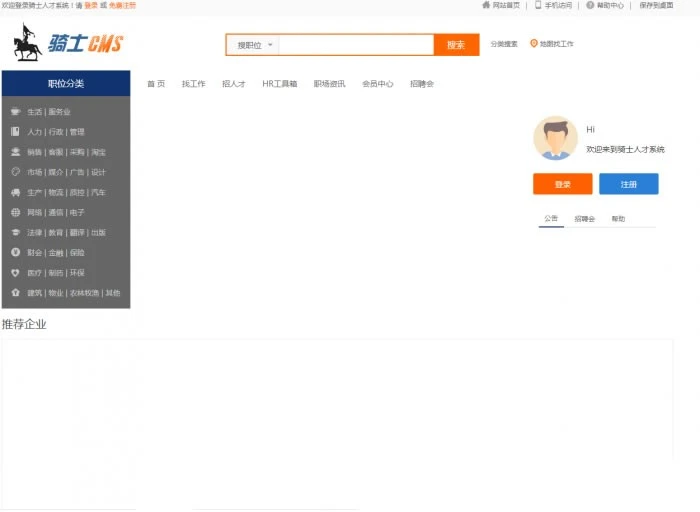The height and width of the screenshot is (512, 700).
Task: Click the map pin icon for 地图找工作
Action: 534,44
